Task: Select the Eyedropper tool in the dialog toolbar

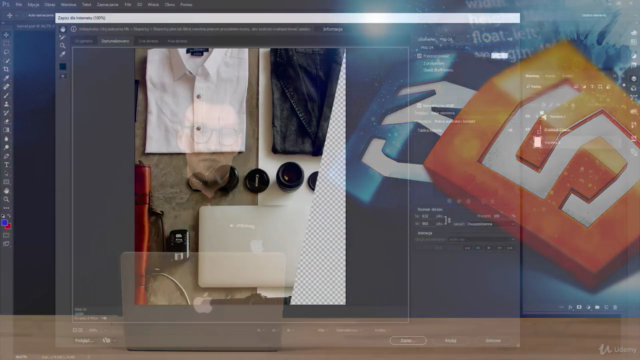Action: tap(62, 54)
